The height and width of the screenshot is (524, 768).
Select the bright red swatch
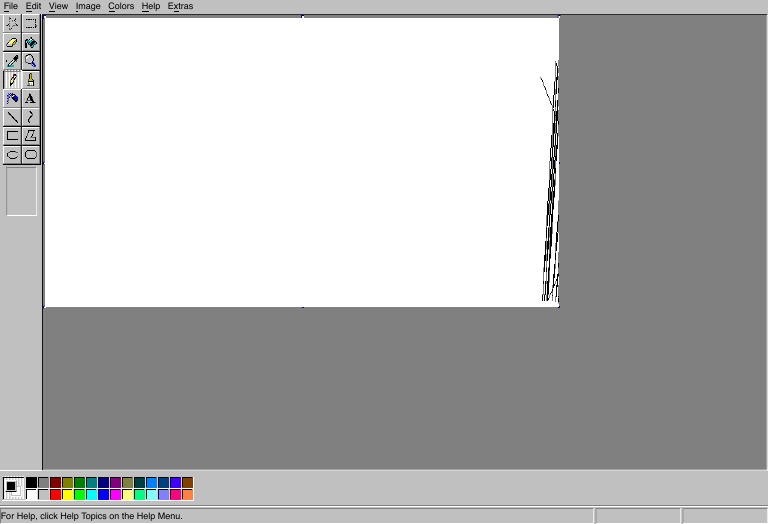click(x=55, y=495)
